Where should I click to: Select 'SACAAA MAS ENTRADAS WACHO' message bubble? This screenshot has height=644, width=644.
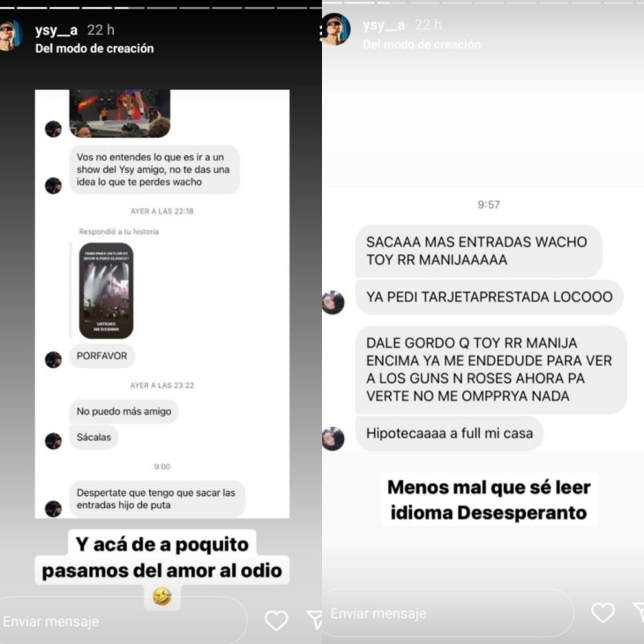coord(478,251)
